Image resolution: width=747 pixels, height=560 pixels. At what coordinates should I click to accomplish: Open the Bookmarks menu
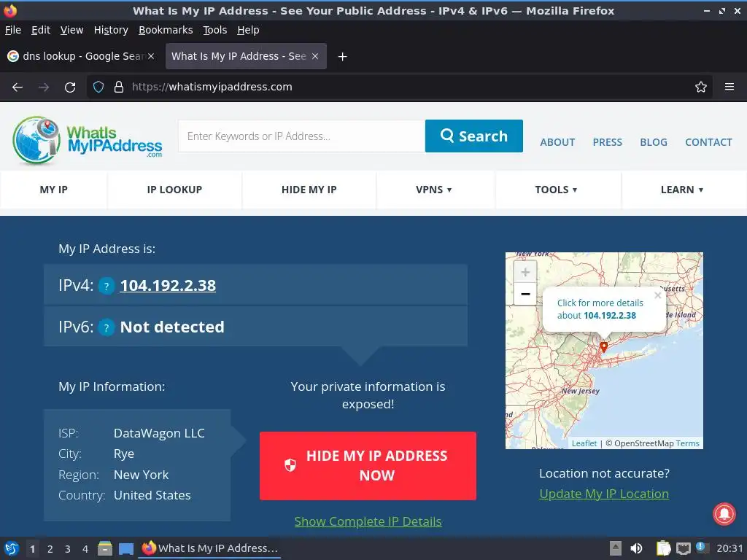point(166,30)
